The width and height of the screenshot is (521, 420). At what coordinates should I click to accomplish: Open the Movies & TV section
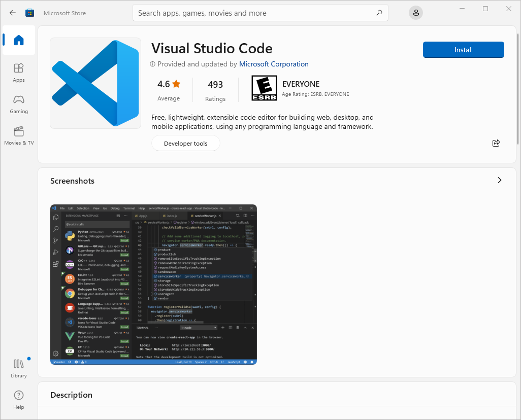coord(18,136)
